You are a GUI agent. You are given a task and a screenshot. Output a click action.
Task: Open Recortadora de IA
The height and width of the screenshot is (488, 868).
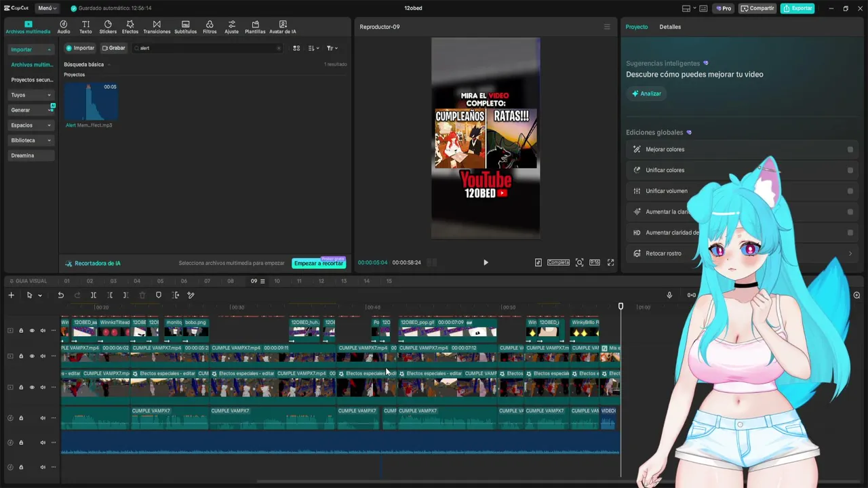pyautogui.click(x=93, y=263)
